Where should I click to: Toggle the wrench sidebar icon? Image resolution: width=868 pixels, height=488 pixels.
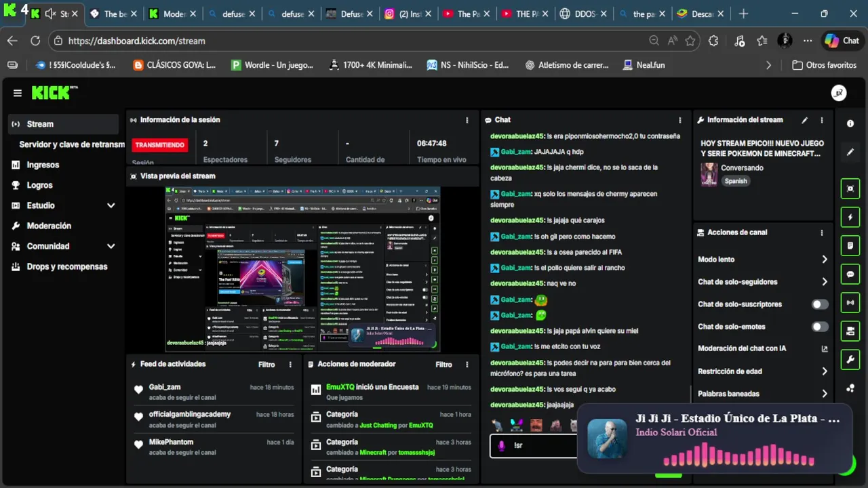pos(850,359)
